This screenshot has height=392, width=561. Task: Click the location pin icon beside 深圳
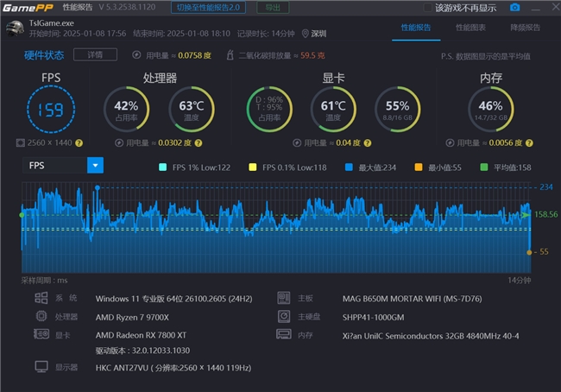306,34
